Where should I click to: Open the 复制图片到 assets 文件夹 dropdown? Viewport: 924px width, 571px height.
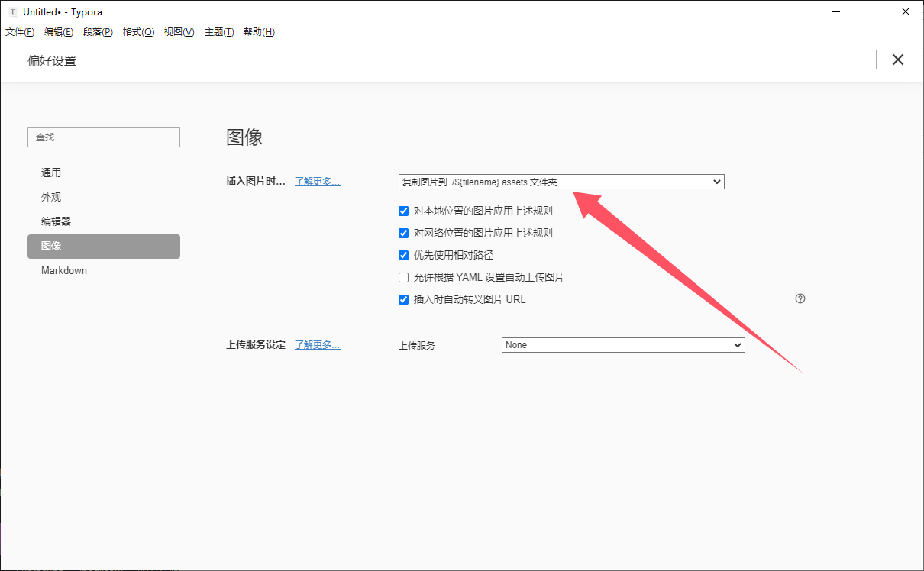click(x=561, y=182)
